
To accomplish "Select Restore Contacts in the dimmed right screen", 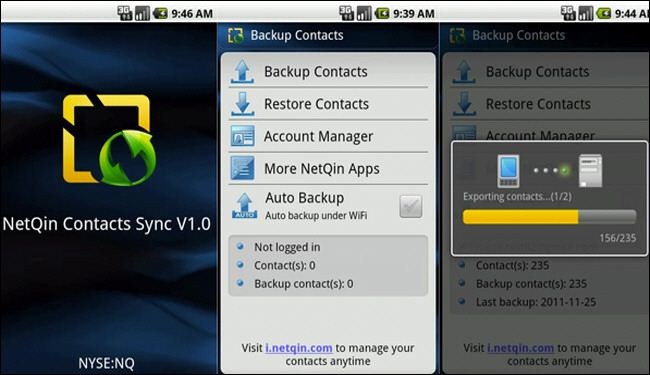I will (x=538, y=104).
